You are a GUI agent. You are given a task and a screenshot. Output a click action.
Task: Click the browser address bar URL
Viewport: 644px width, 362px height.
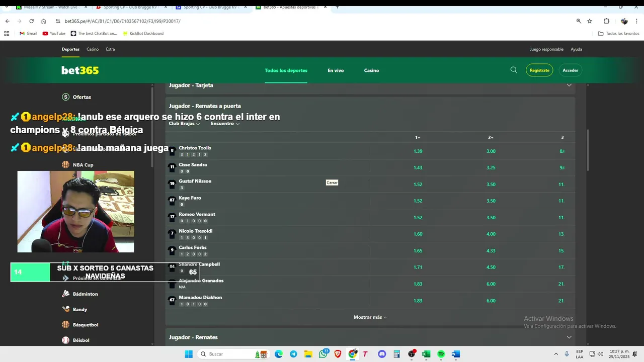click(x=122, y=21)
